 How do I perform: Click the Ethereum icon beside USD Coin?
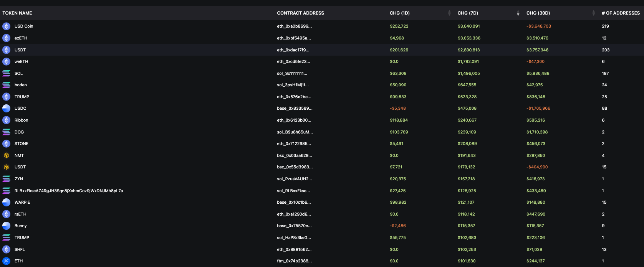point(6,26)
